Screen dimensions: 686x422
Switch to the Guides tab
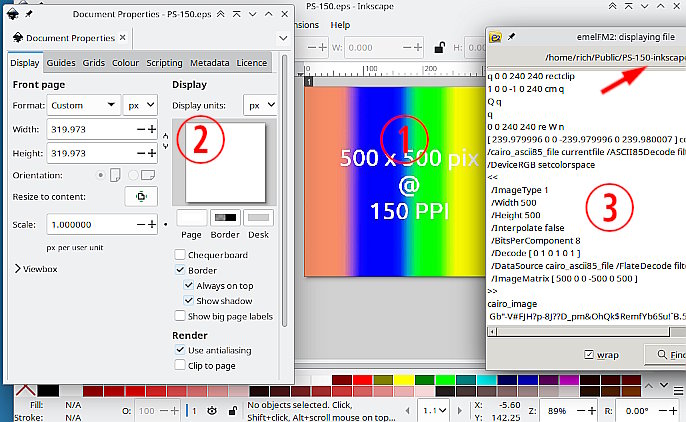pyautogui.click(x=61, y=62)
